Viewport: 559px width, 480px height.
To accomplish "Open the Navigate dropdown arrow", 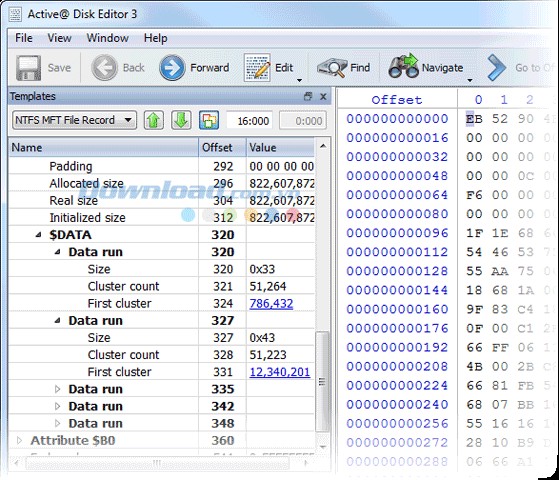I will click(470, 80).
